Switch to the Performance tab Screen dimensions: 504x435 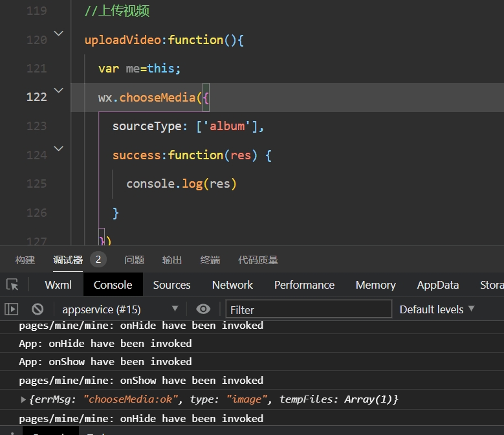tap(304, 285)
